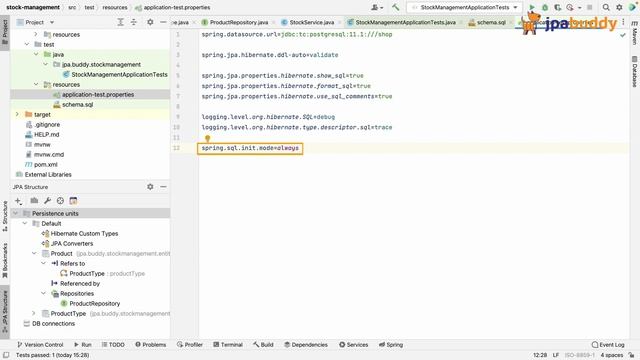Toggle the Structure side panel
The image size is (640, 360).
point(5,216)
